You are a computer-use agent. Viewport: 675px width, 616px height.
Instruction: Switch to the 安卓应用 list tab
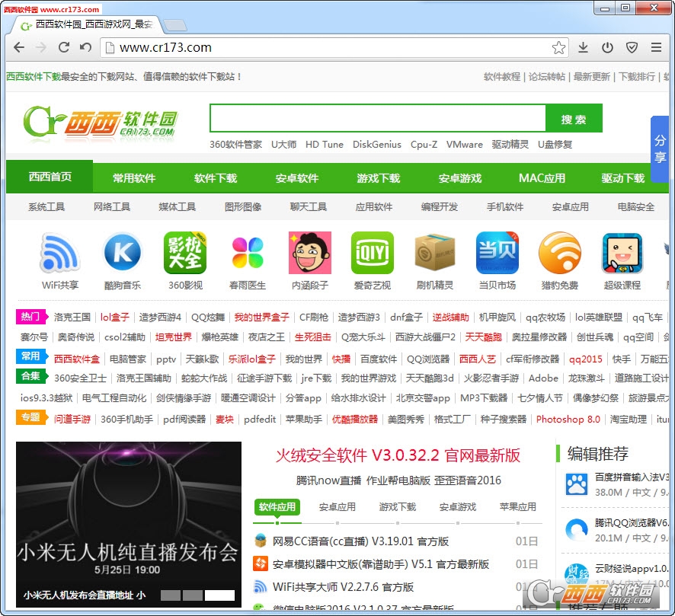pyautogui.click(x=337, y=507)
